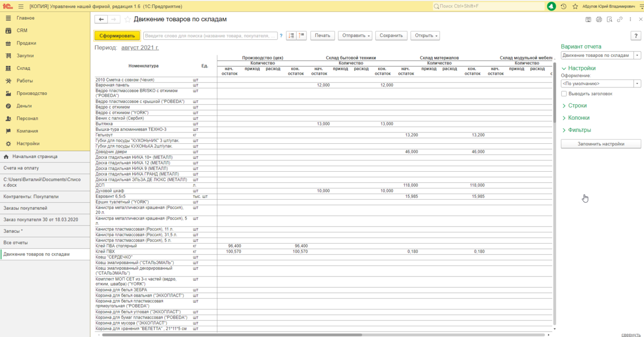Expand Строки section

[x=574, y=106]
